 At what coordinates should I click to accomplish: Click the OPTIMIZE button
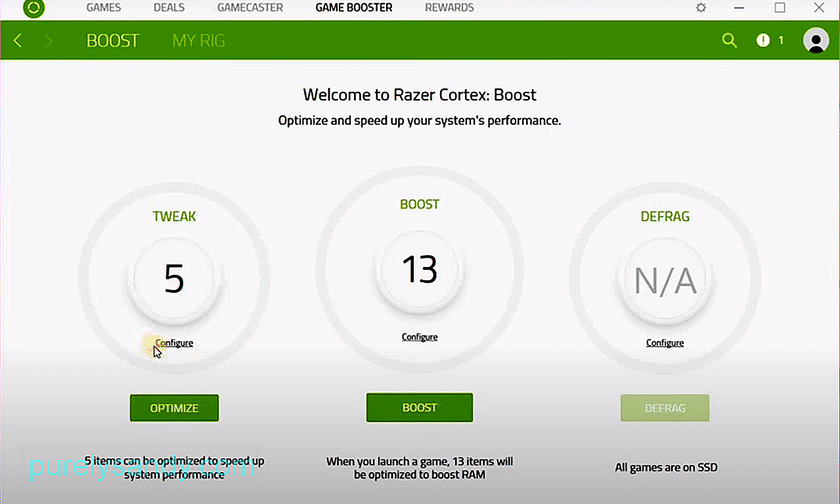[x=174, y=408]
